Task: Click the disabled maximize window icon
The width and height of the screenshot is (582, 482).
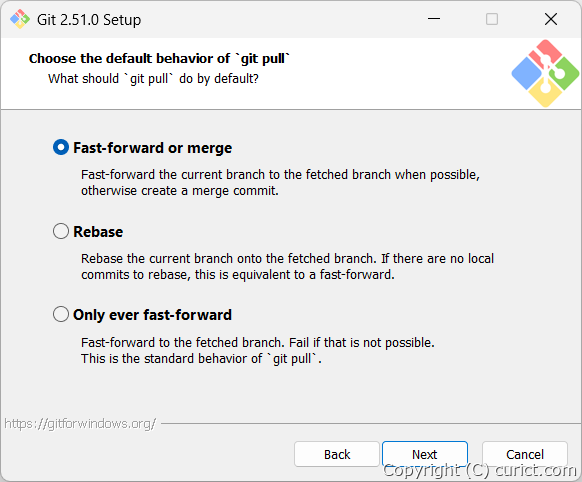Action: pos(492,19)
